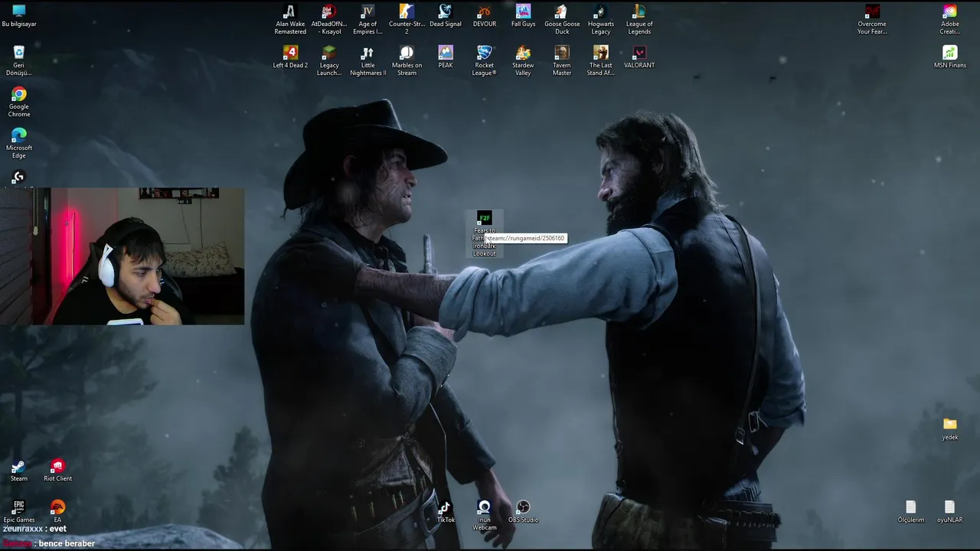Launch the Riot Client shortcut
This screenshot has height=551, width=980.
point(57,471)
